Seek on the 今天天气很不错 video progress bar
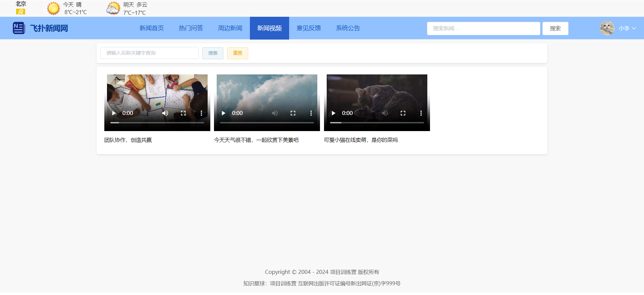Image resolution: width=644 pixels, height=295 pixels. [x=267, y=123]
